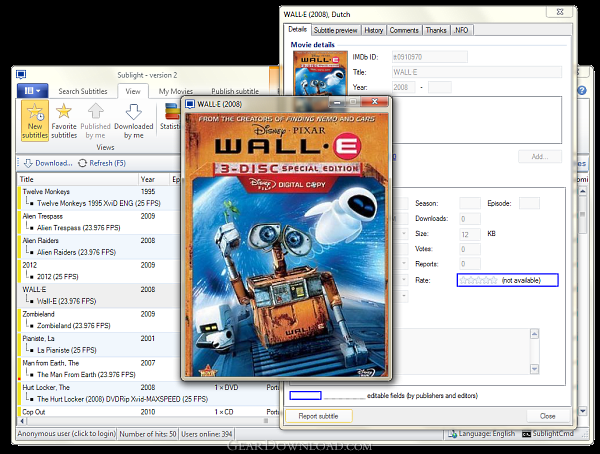Click the comment box scroll up arrow

[x=535, y=334]
